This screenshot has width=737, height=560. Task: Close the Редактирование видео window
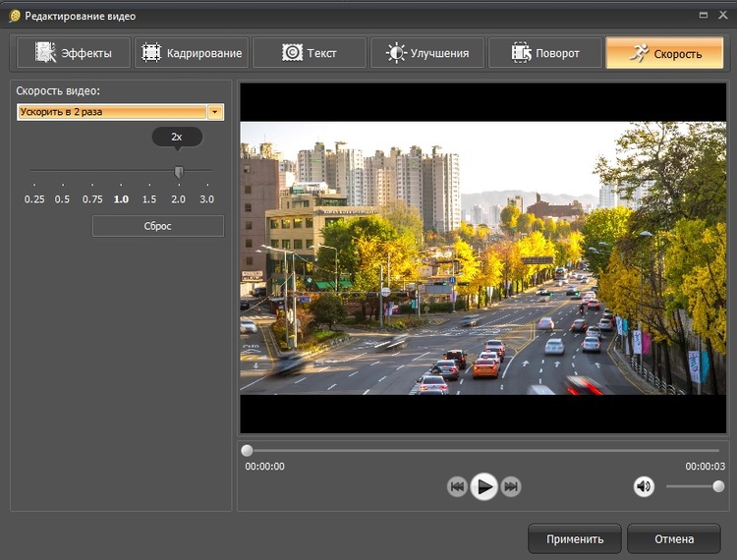tap(723, 15)
